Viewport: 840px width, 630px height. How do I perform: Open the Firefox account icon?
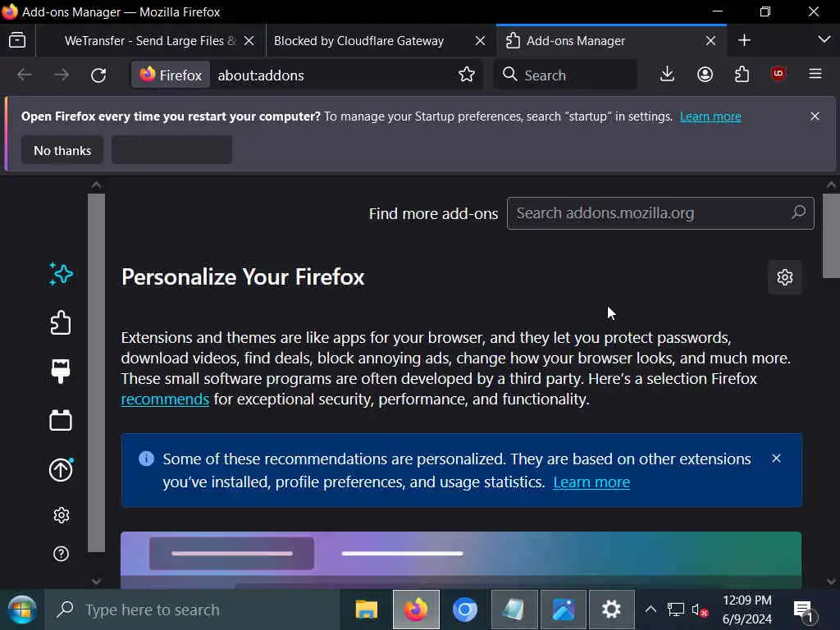coord(705,74)
